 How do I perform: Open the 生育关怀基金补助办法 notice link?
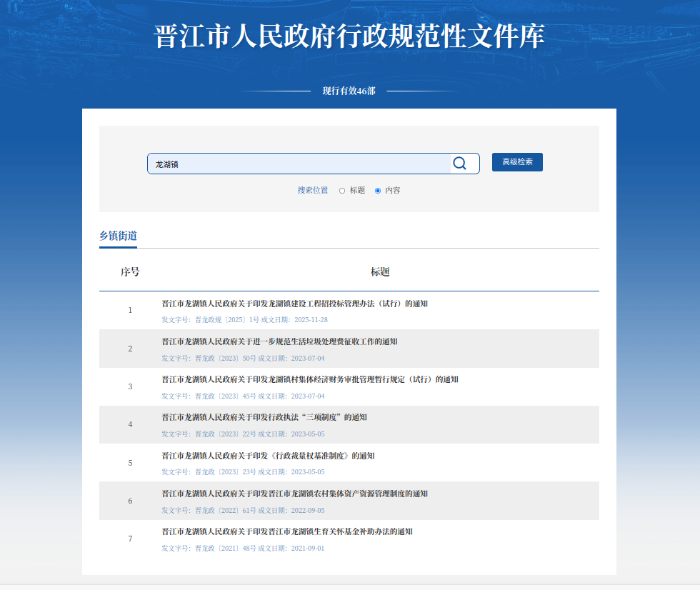tap(287, 531)
